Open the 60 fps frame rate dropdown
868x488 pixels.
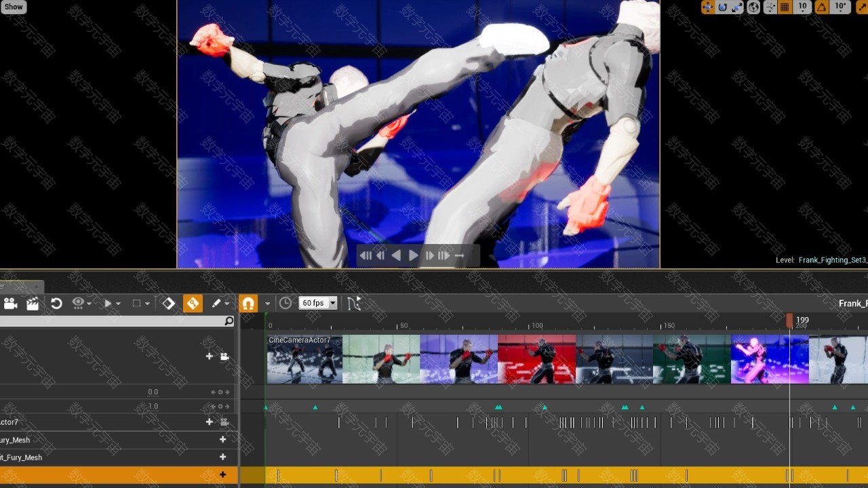click(x=319, y=303)
